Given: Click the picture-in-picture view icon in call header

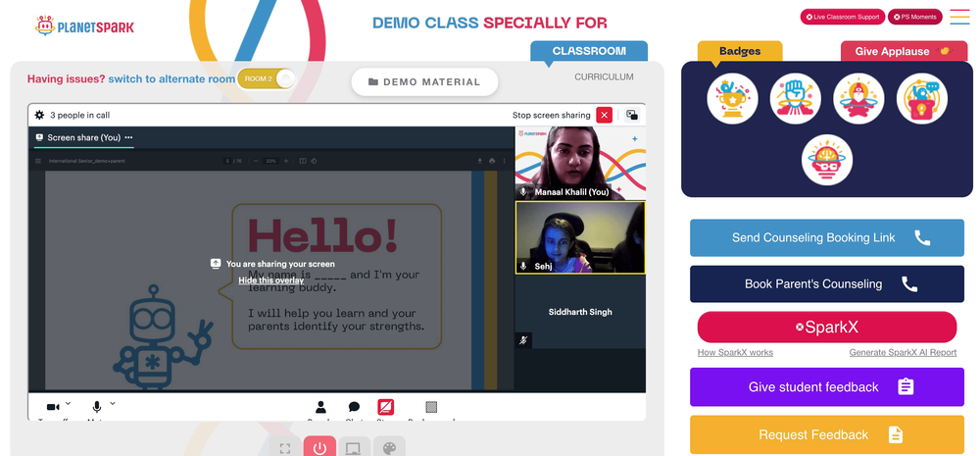Looking at the screenshot, I should [632, 115].
